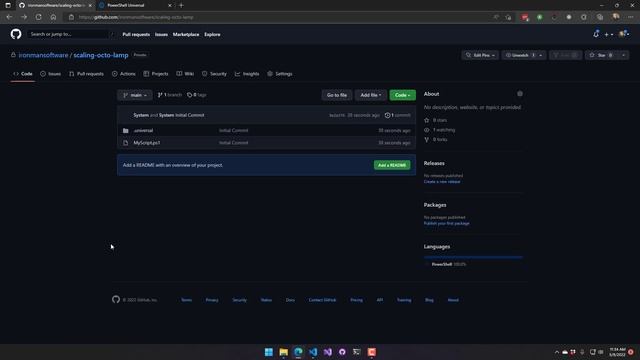The image size is (640, 360).
Task: Switch to the PowerShell Universal browser tab
Action: 135,5
